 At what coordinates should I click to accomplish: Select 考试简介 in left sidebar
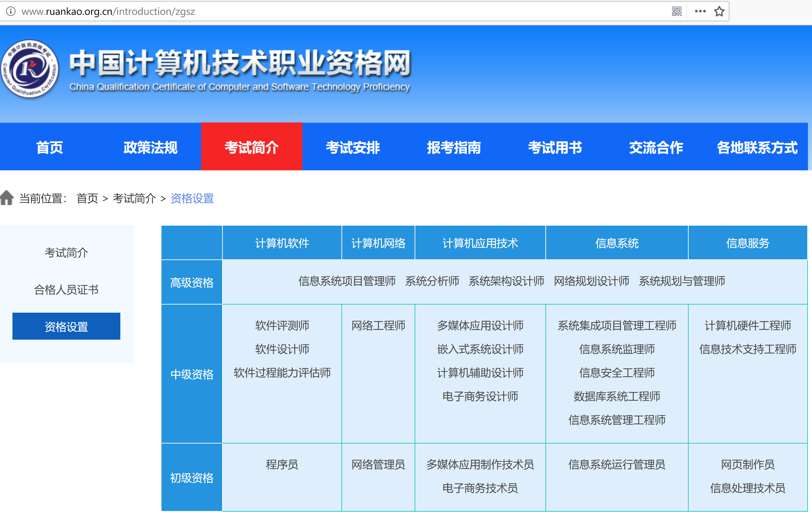pyautogui.click(x=66, y=252)
